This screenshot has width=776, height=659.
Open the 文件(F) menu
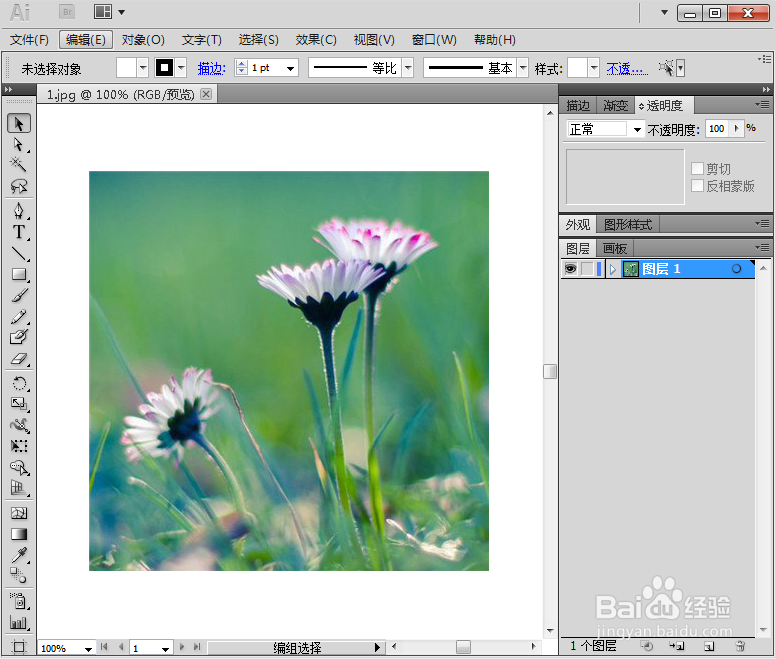[29, 40]
